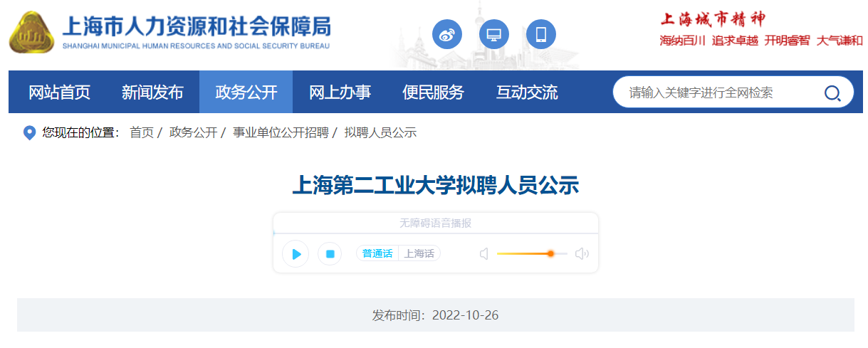
Task: Go to 政务公开 breadcrumb link
Action: (x=193, y=132)
